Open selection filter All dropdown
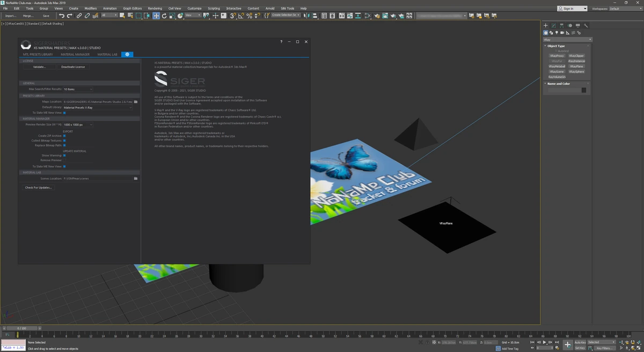The height and width of the screenshot is (352, 644). [x=109, y=15]
